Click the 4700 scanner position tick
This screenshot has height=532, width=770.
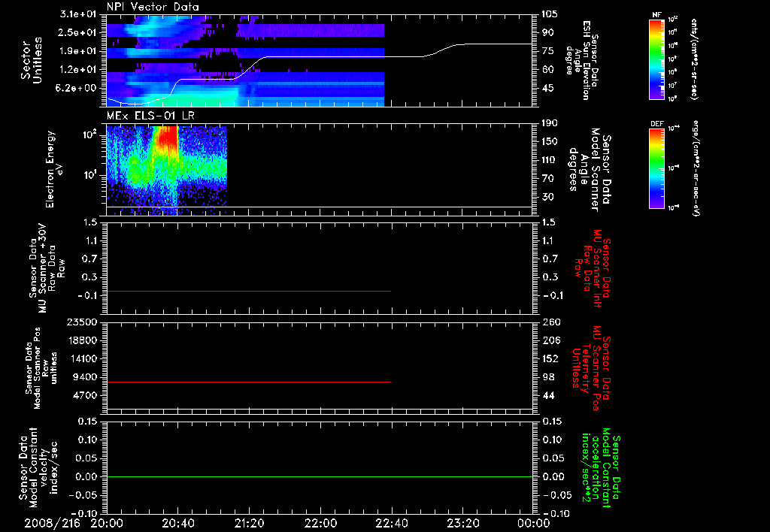click(x=84, y=395)
